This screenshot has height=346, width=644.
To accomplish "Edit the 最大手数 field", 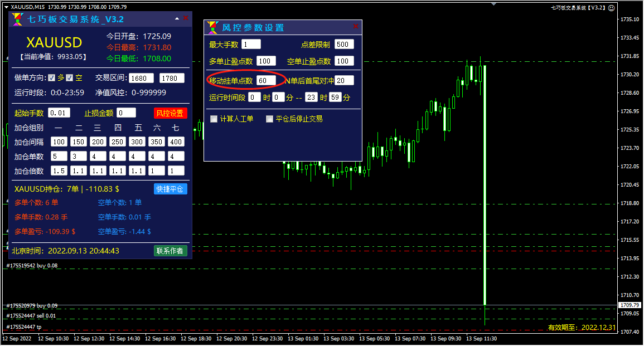I will click(251, 45).
